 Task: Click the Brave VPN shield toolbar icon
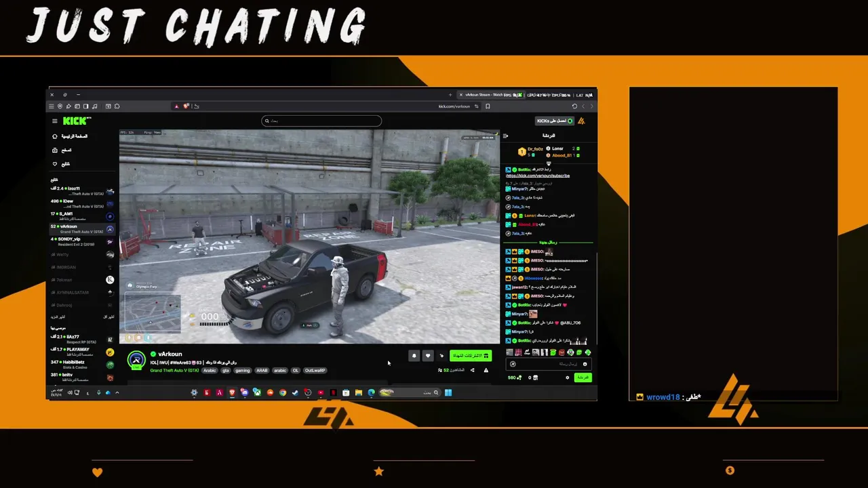click(60, 106)
